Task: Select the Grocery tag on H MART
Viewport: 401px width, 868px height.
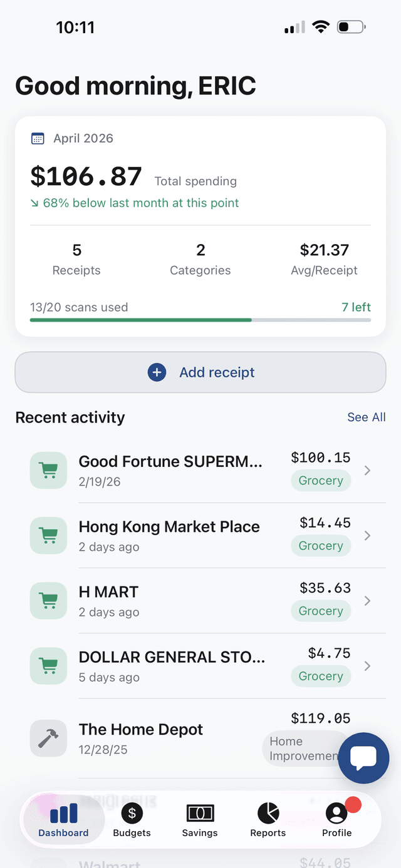Action: (321, 611)
